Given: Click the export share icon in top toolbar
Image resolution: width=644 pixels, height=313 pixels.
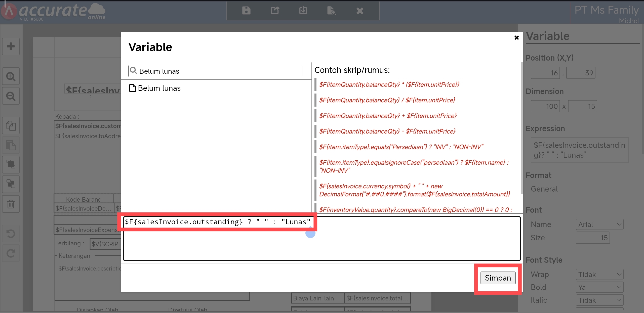Looking at the screenshot, I should click(275, 11).
